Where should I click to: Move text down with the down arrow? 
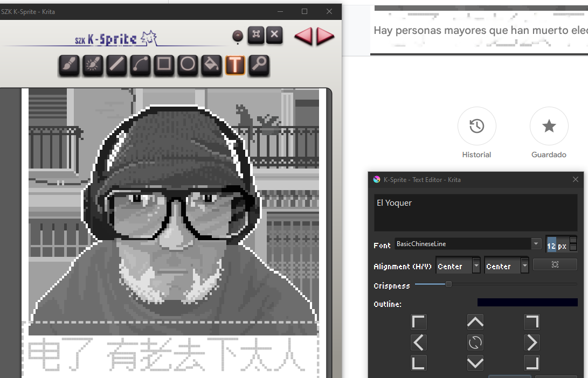(475, 362)
